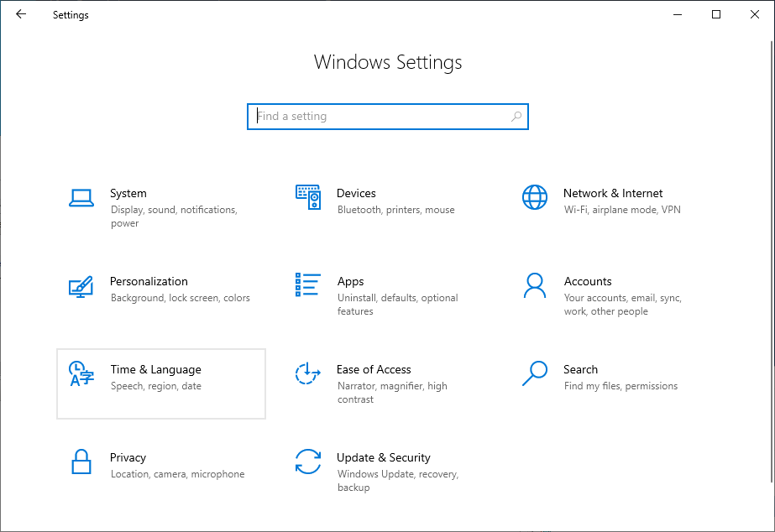Image resolution: width=775 pixels, height=532 pixels.
Task: Open the Time & Language clock icon
Action: coord(81,373)
